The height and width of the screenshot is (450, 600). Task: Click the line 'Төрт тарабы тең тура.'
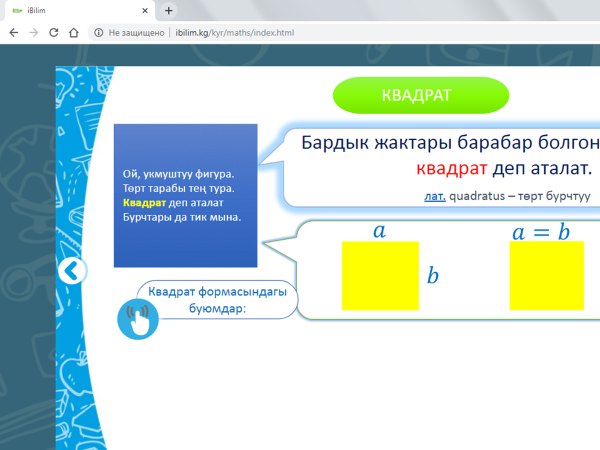tap(179, 188)
